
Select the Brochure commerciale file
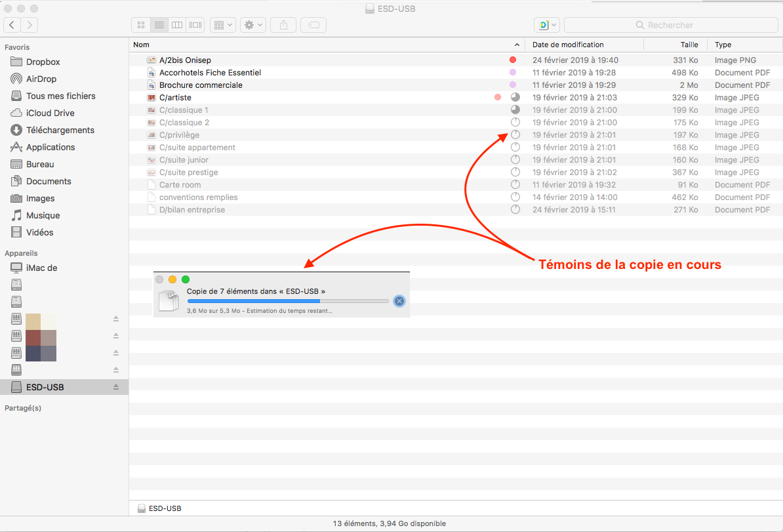coord(201,85)
